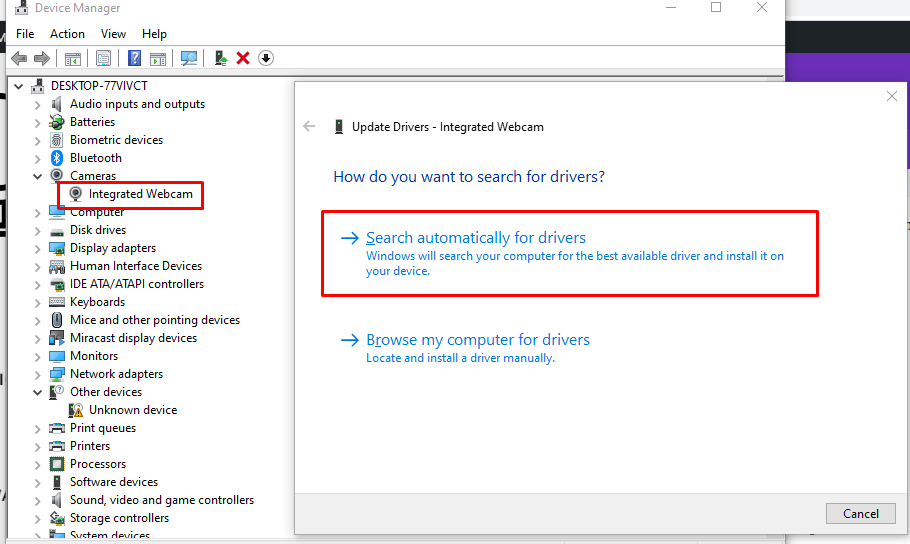Select the Software devices label
The image size is (910, 544).
[114, 482]
